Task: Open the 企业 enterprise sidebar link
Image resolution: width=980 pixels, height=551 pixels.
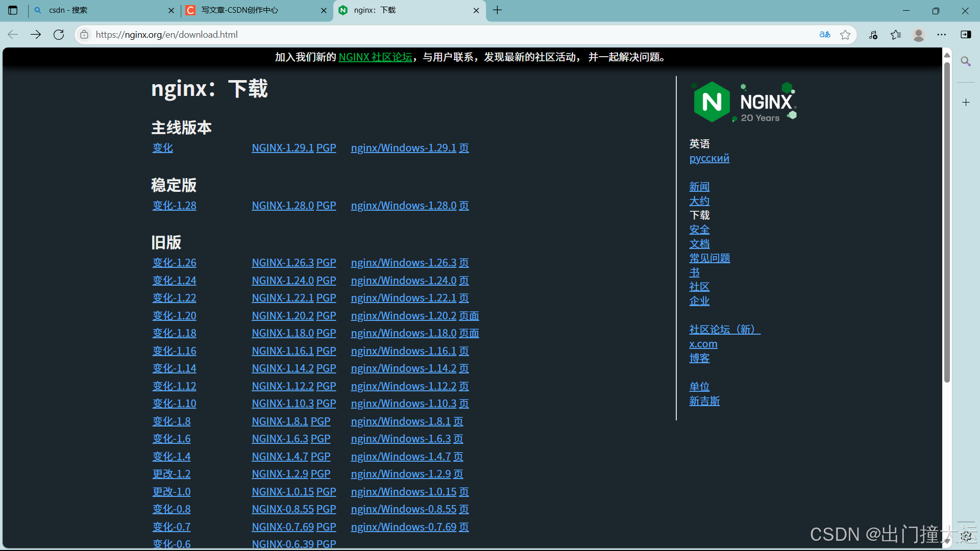Action: (x=699, y=301)
